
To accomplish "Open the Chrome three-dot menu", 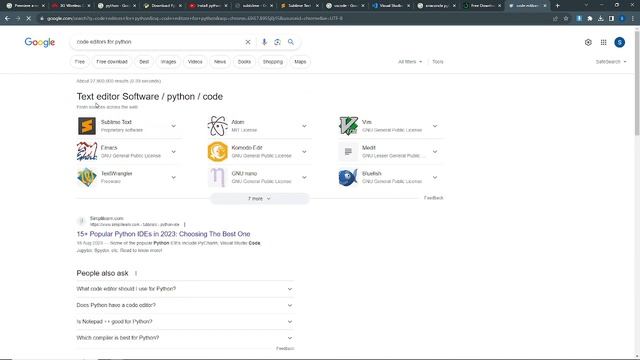I will [633, 18].
